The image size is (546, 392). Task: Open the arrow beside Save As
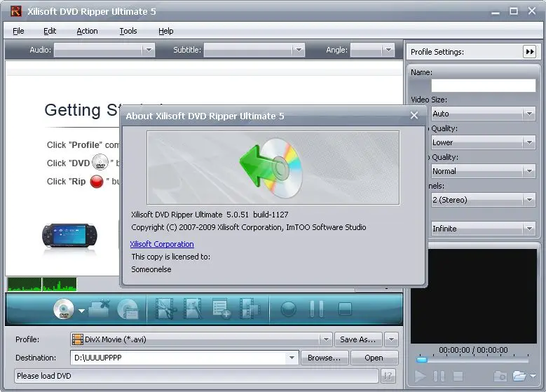pos(391,339)
